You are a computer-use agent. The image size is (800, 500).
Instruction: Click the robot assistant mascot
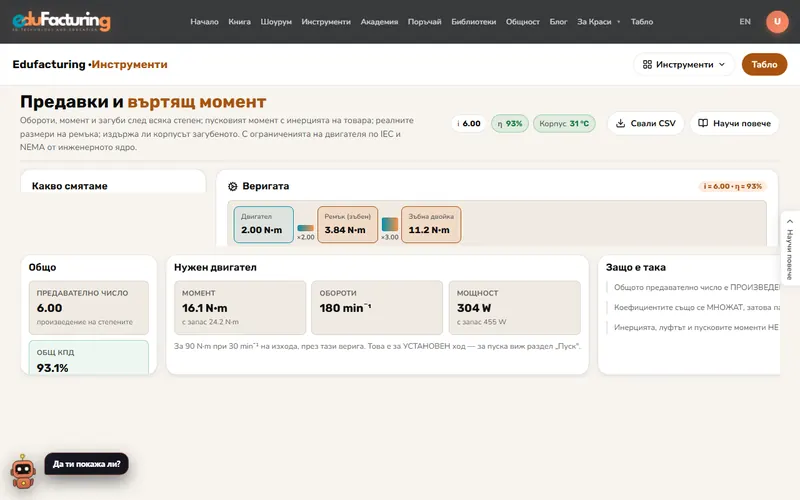pyautogui.click(x=23, y=471)
